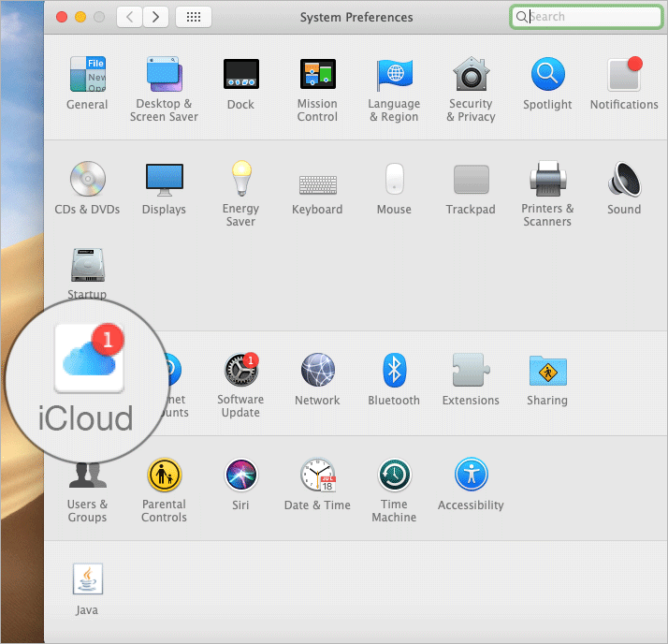Click the Show All grid button
This screenshot has height=644, width=668.
tap(194, 17)
